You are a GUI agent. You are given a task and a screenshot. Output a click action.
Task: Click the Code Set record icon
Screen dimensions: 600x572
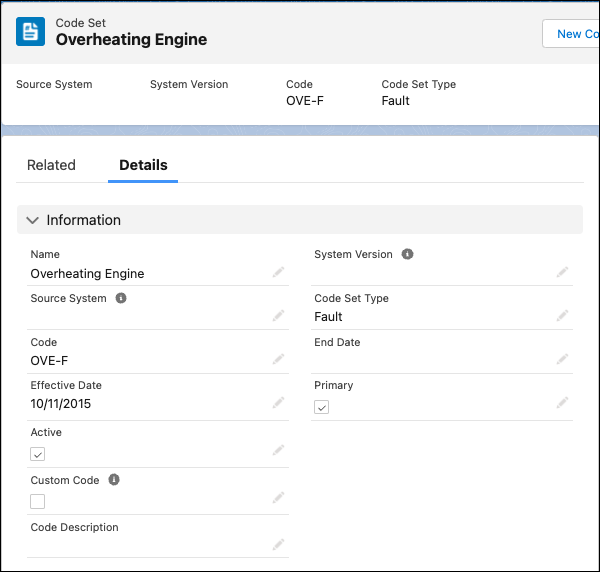click(x=31, y=31)
